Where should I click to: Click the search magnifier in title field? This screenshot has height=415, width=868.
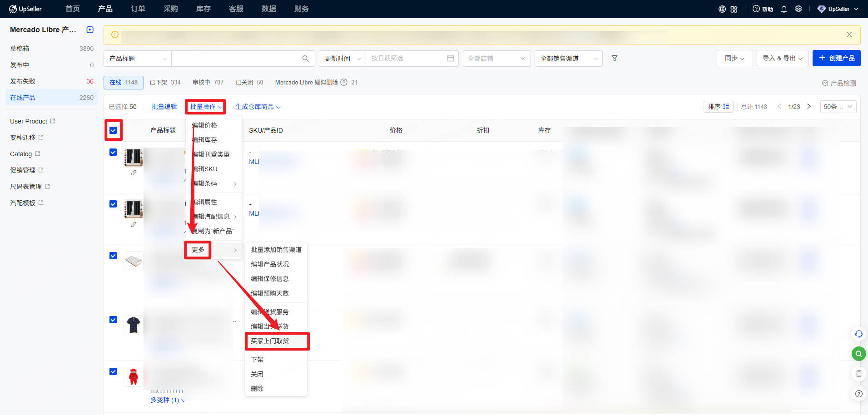[305, 59]
